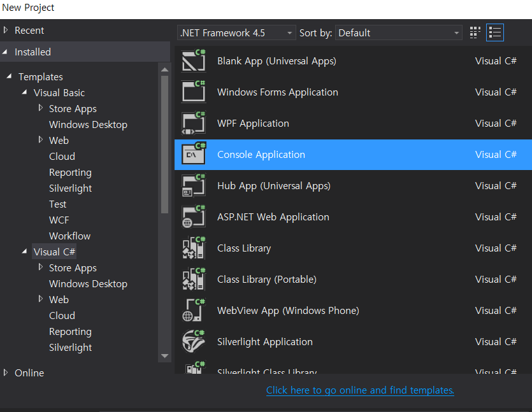Viewport: 532px width, 412px height.
Task: Select Cloud under Visual Basic
Action: click(62, 156)
